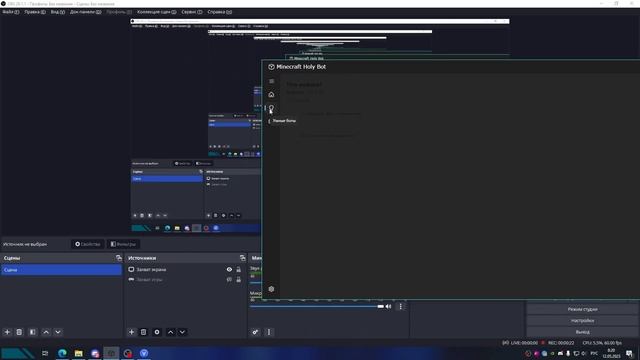Remove the selected scene with trash icon
Viewport: 640px width, 360px height.
19,332
